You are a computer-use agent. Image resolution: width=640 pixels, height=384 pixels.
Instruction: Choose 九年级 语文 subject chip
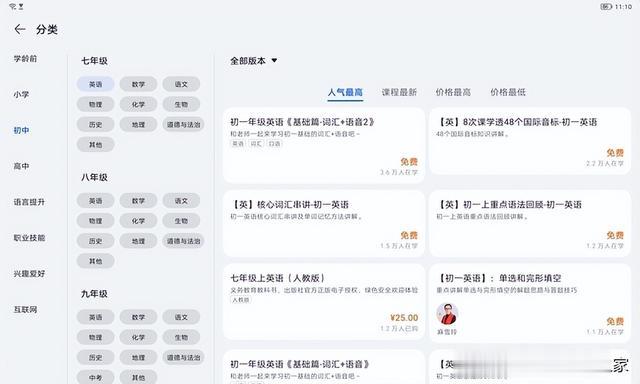(x=181, y=317)
